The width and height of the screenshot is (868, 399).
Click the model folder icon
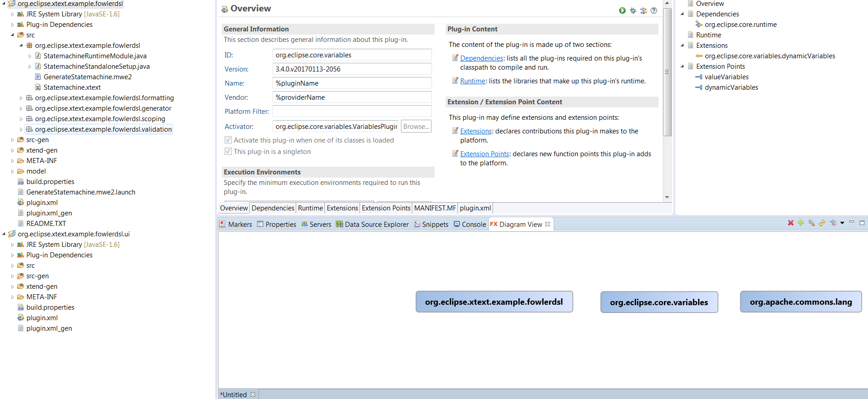point(21,171)
